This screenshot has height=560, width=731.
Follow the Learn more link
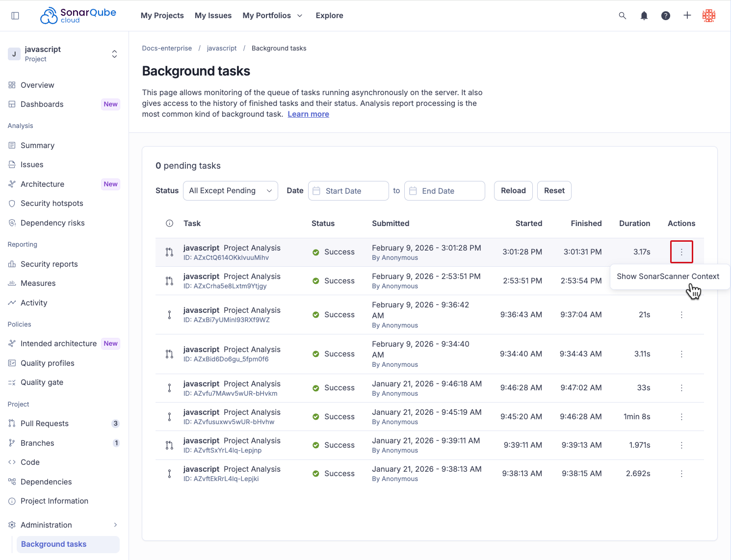pyautogui.click(x=308, y=114)
